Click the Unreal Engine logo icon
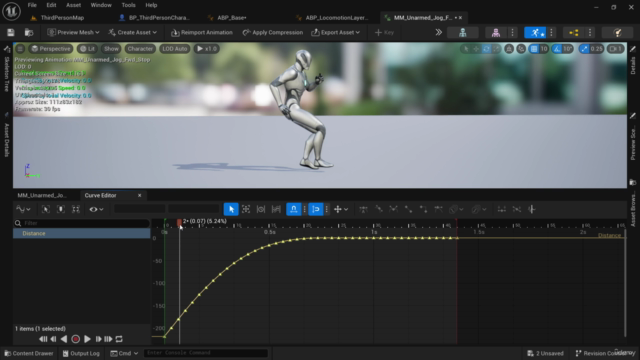 (x=11, y=11)
